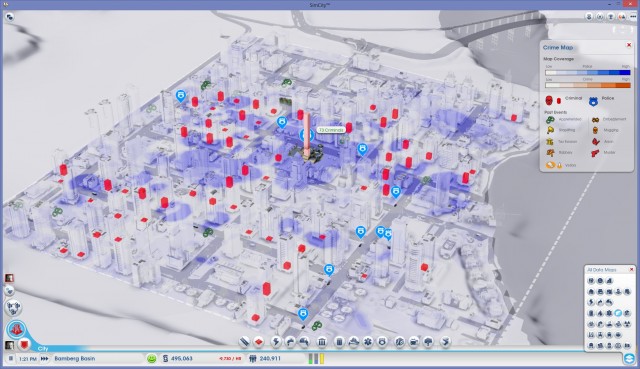Click the green happiness smiley face
The image size is (640, 369).
point(151,359)
